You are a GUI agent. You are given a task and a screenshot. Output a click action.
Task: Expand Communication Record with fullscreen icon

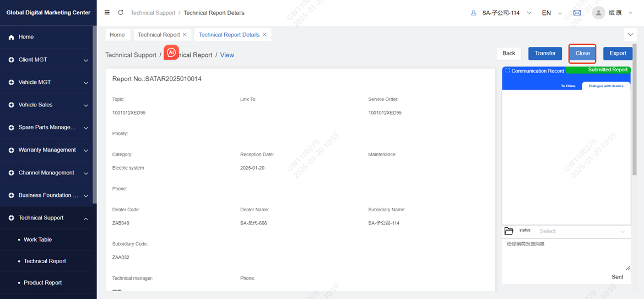pos(507,71)
